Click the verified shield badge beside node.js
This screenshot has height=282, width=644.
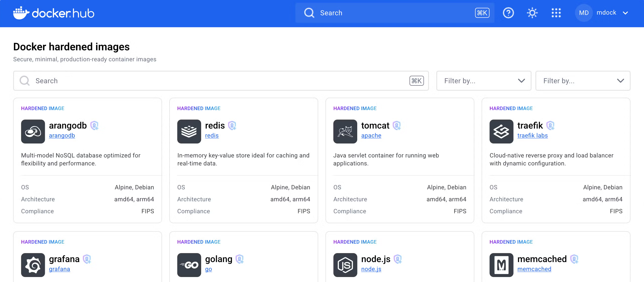pos(398,259)
